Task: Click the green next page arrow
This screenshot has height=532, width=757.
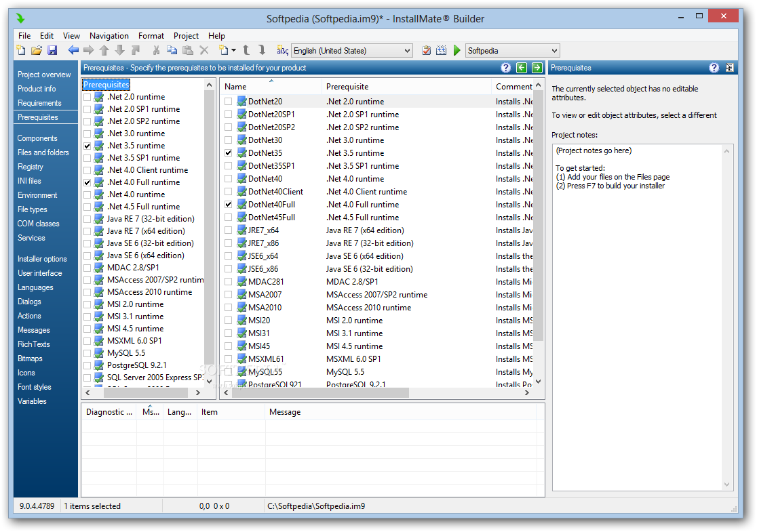Action: point(537,68)
